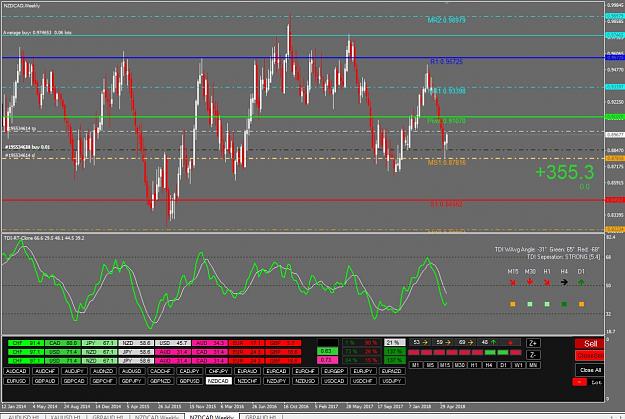Load the AUDCHF pair

pos(45,371)
